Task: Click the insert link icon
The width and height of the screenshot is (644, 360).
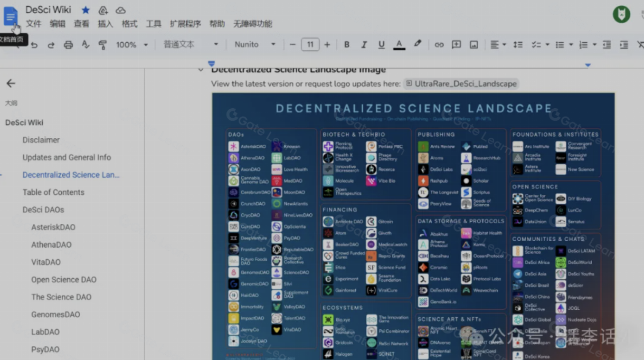Action: point(439,45)
